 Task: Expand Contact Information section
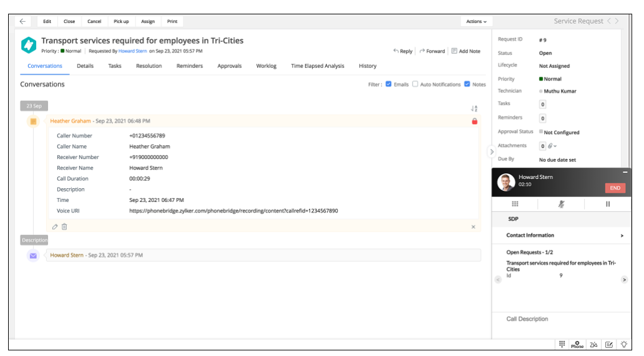point(562,236)
